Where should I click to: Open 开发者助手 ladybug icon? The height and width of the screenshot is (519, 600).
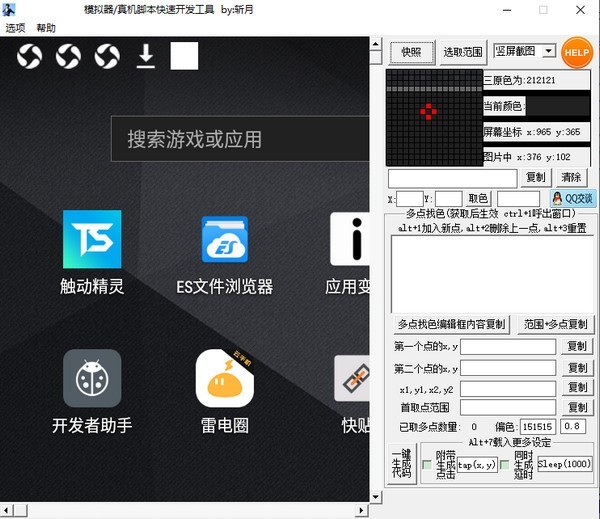coord(92,378)
